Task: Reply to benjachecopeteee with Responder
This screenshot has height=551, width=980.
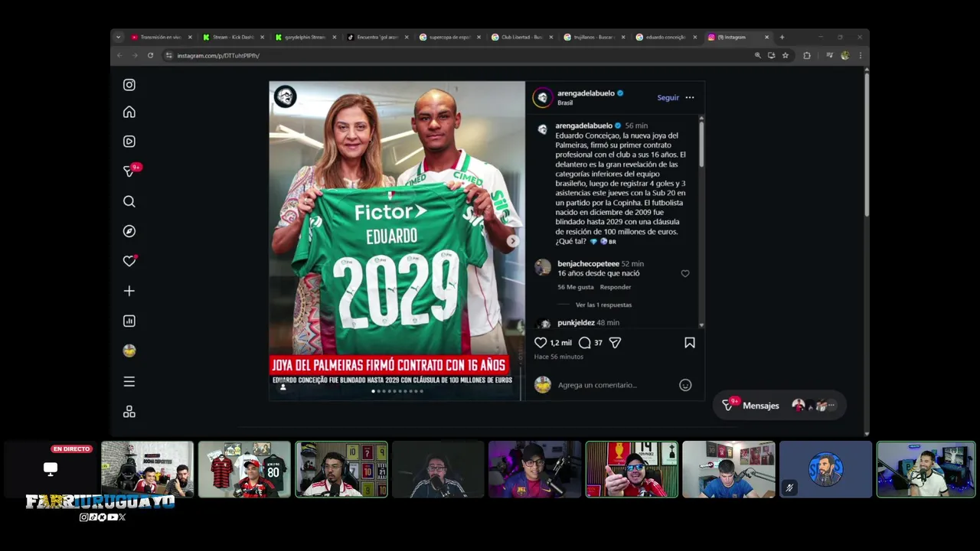Action: [x=616, y=287]
